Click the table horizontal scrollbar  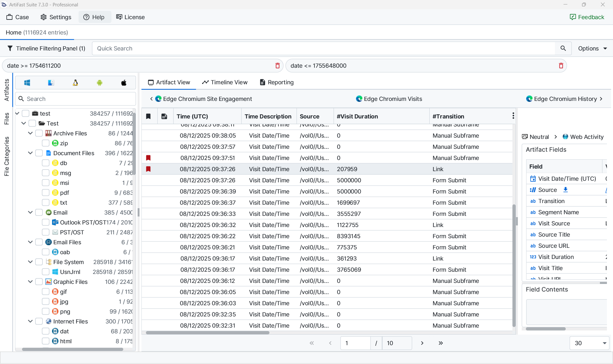[208, 333]
